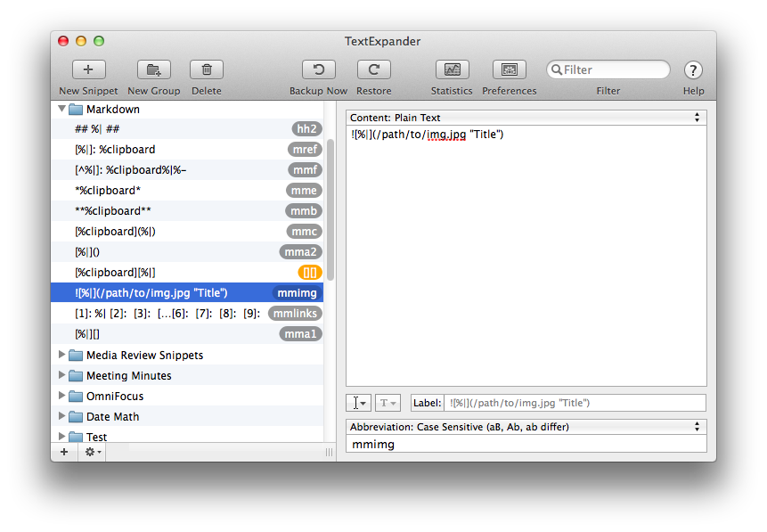Click the split view resize handle below the list
Image resolution: width=767 pixels, height=532 pixels.
(330, 452)
